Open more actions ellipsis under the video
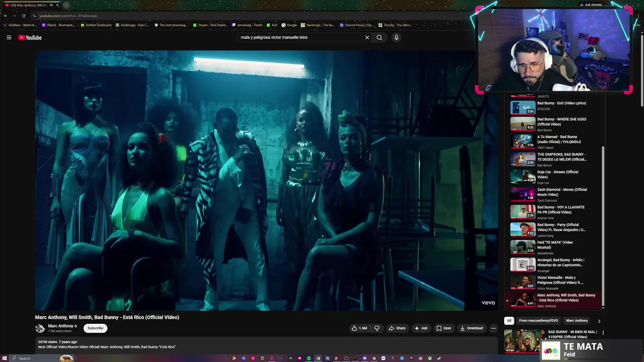 [x=493, y=328]
